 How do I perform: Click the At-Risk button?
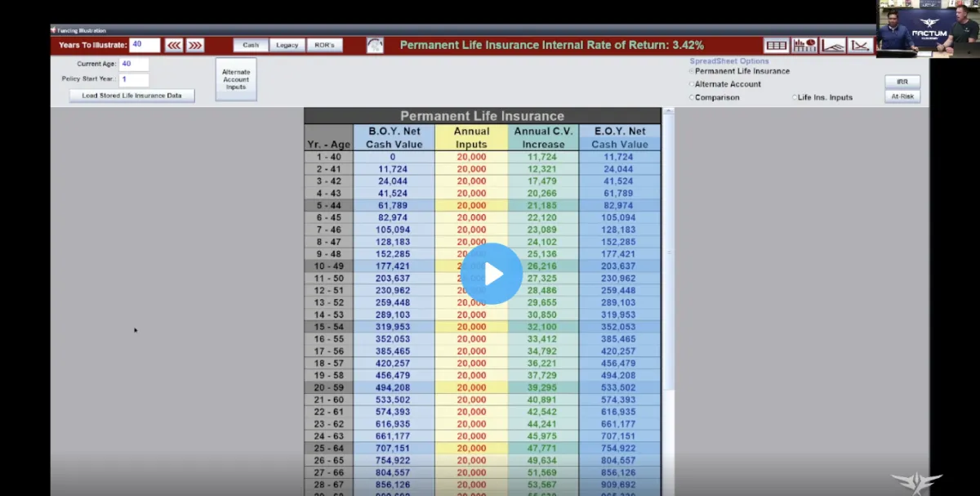coord(902,96)
